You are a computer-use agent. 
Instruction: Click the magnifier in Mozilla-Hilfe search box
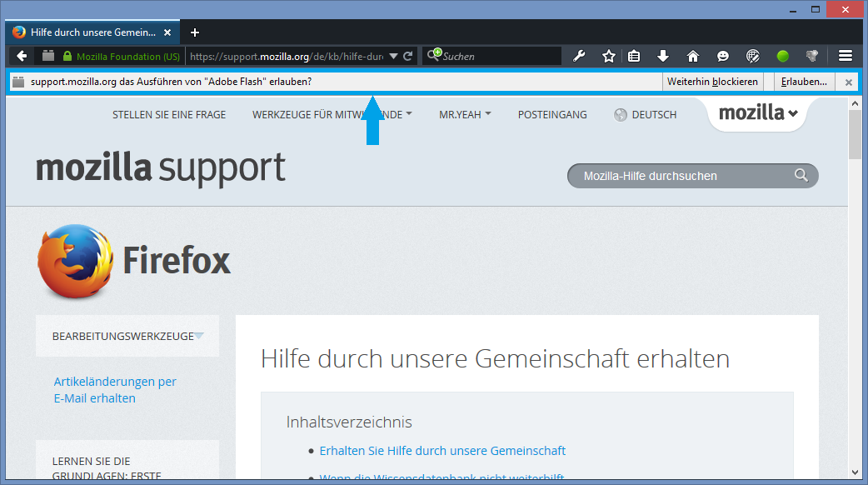[x=801, y=176]
